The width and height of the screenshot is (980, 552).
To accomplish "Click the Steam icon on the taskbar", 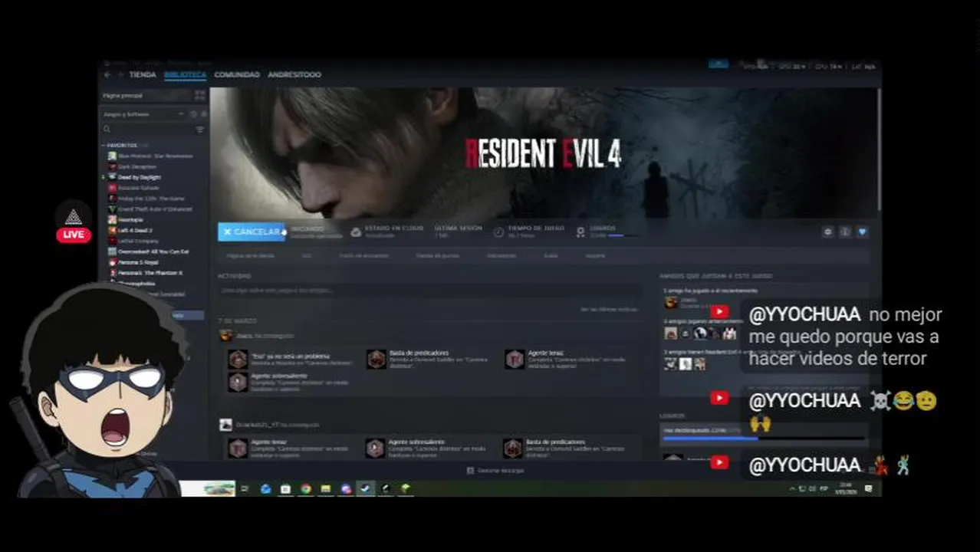I will pyautogui.click(x=365, y=488).
